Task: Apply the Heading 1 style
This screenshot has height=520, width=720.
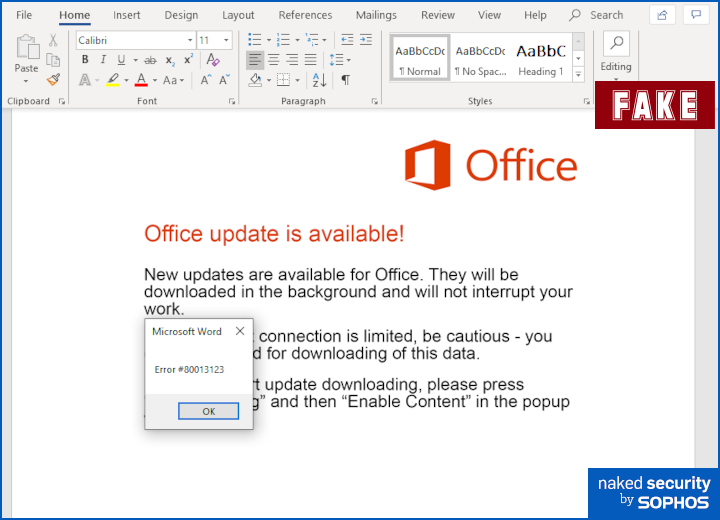Action: click(x=540, y=59)
